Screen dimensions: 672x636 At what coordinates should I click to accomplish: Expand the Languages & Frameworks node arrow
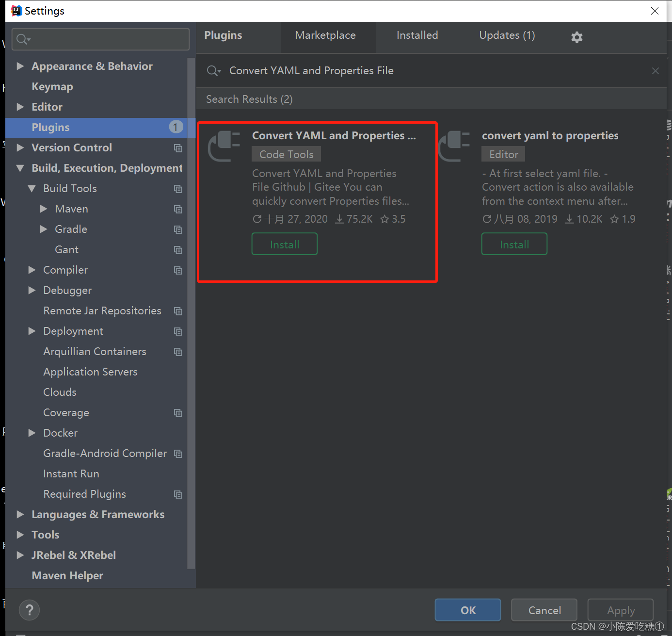pos(20,514)
